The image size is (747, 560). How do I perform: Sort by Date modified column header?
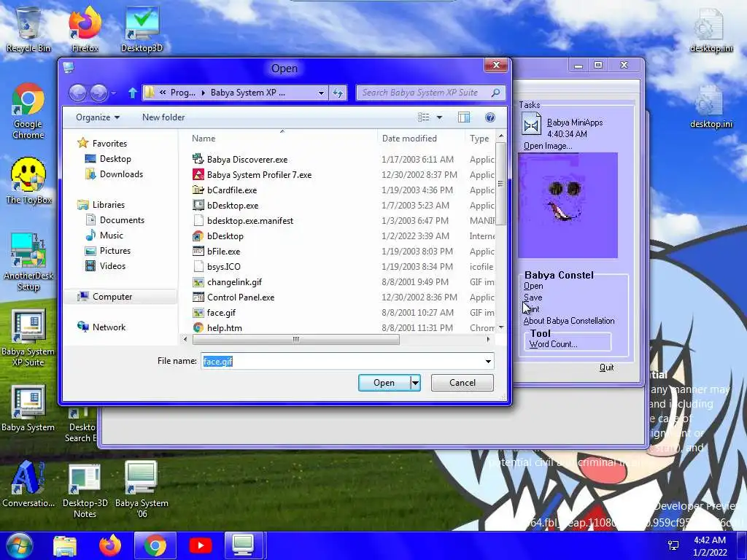[x=409, y=139]
